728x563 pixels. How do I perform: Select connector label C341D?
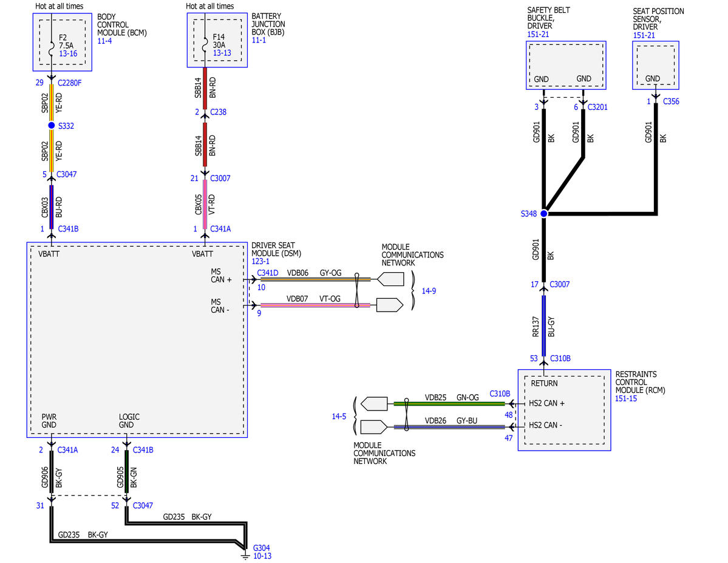click(x=268, y=273)
